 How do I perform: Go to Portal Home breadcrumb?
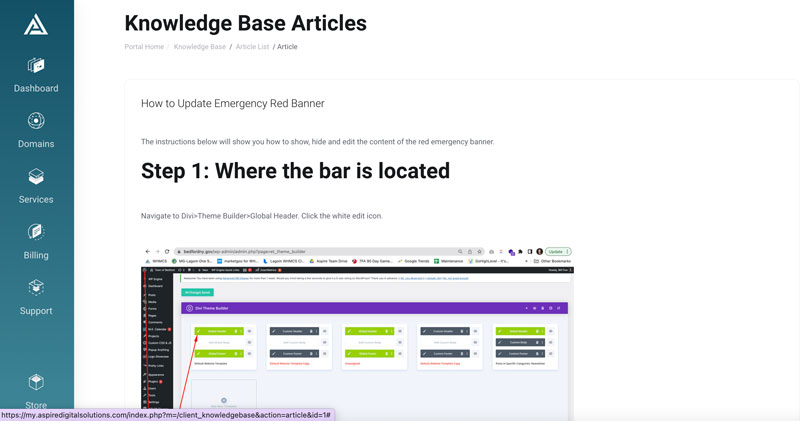(144, 47)
